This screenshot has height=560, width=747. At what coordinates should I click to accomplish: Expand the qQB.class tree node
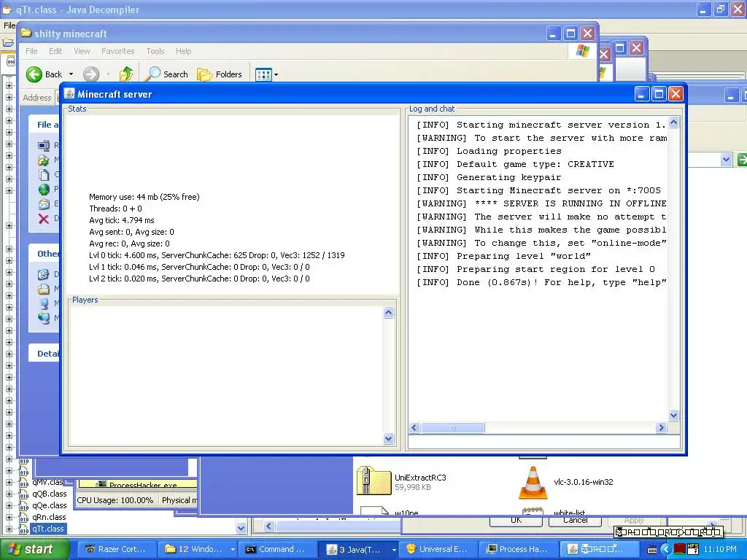tap(9, 494)
